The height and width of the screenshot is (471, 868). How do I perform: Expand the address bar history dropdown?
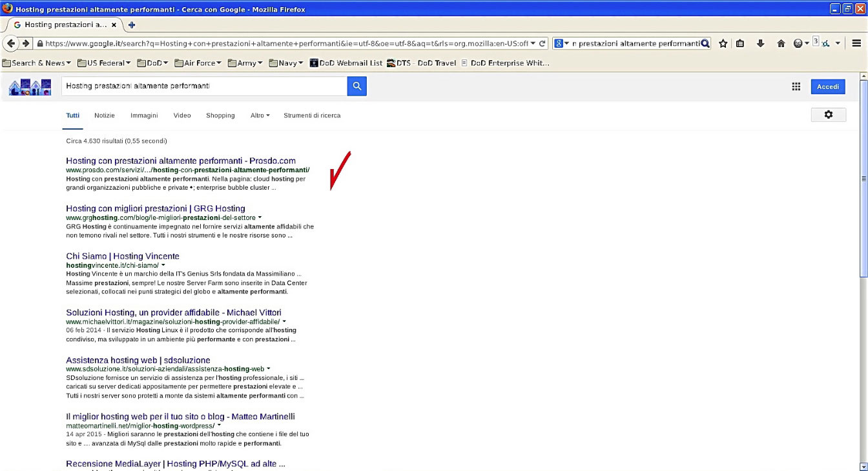(x=533, y=43)
